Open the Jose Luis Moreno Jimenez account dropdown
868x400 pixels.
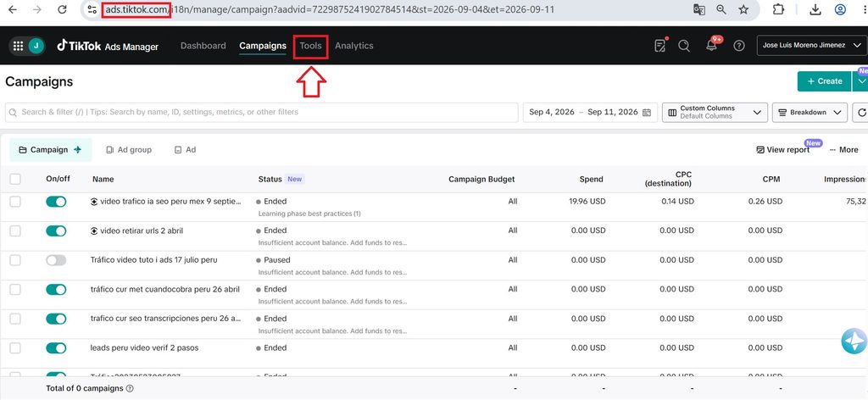pos(811,46)
